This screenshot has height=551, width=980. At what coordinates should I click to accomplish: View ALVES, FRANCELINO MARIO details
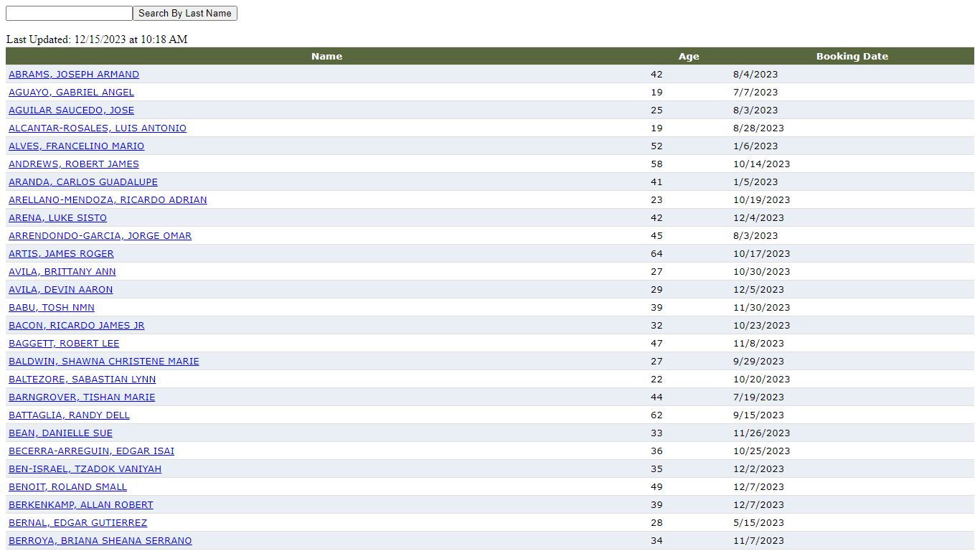click(x=76, y=146)
